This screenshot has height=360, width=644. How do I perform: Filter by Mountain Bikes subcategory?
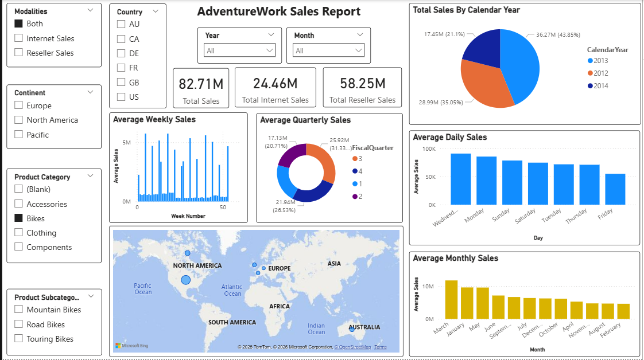tap(18, 310)
